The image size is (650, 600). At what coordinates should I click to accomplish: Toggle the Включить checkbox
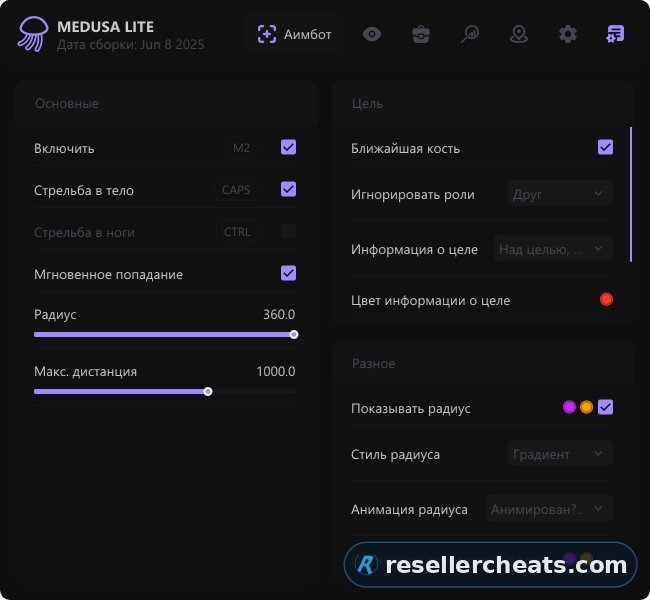(x=289, y=147)
